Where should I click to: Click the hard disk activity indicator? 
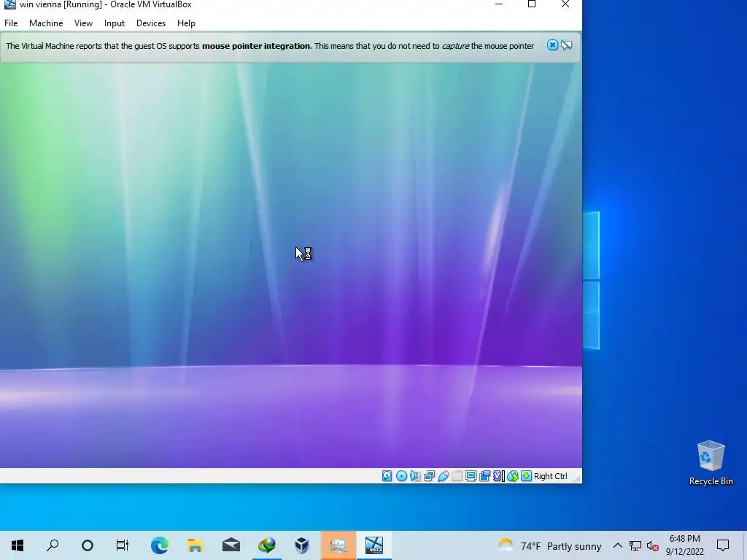click(x=387, y=475)
